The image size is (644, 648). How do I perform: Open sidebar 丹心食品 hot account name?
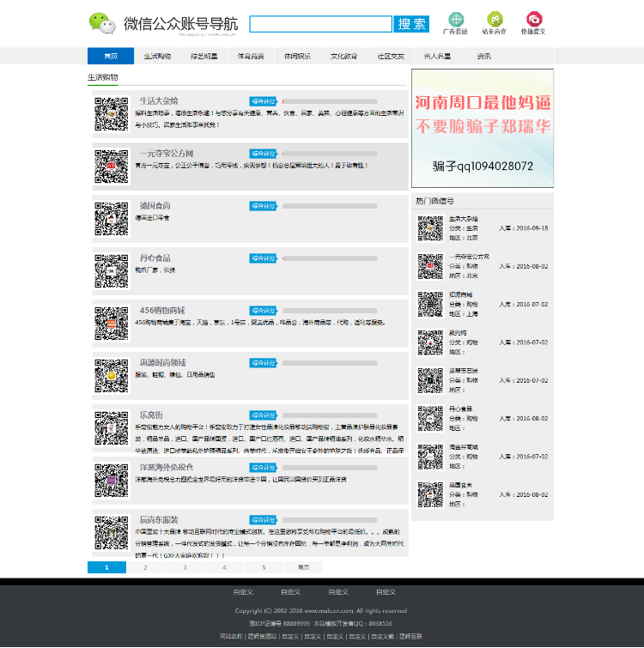tap(460, 409)
